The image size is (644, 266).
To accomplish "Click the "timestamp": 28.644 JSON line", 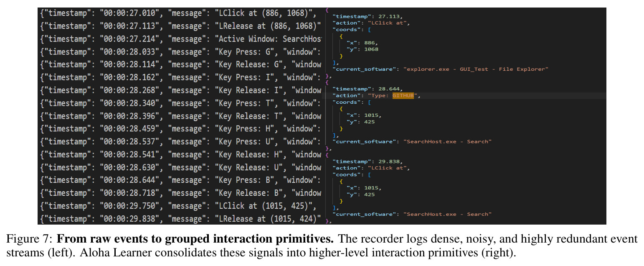I will (x=368, y=89).
